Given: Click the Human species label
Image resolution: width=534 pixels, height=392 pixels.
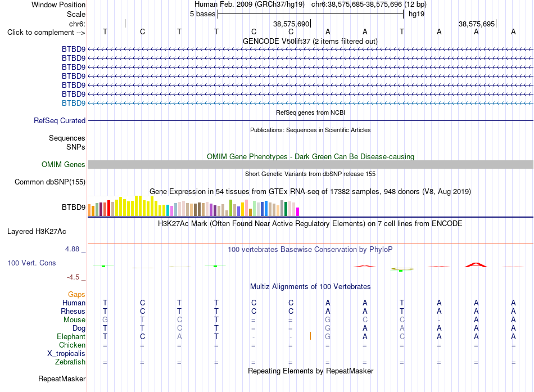Looking at the screenshot, I should pyautogui.click(x=74, y=303).
